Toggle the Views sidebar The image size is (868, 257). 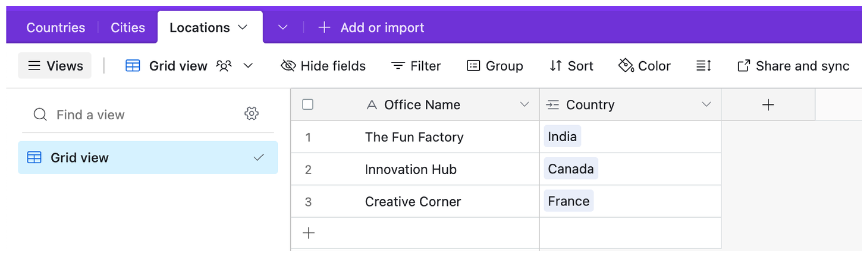tap(55, 66)
